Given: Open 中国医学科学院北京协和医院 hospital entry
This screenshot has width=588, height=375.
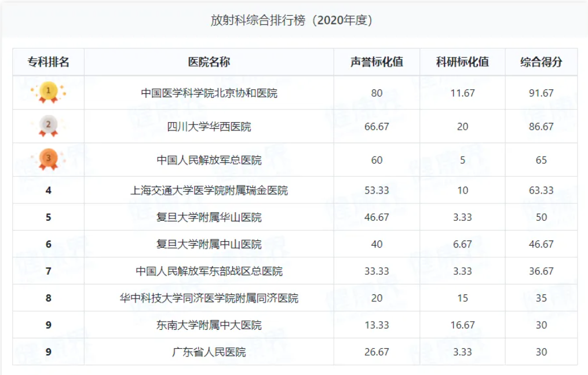Looking at the screenshot, I should point(209,93).
